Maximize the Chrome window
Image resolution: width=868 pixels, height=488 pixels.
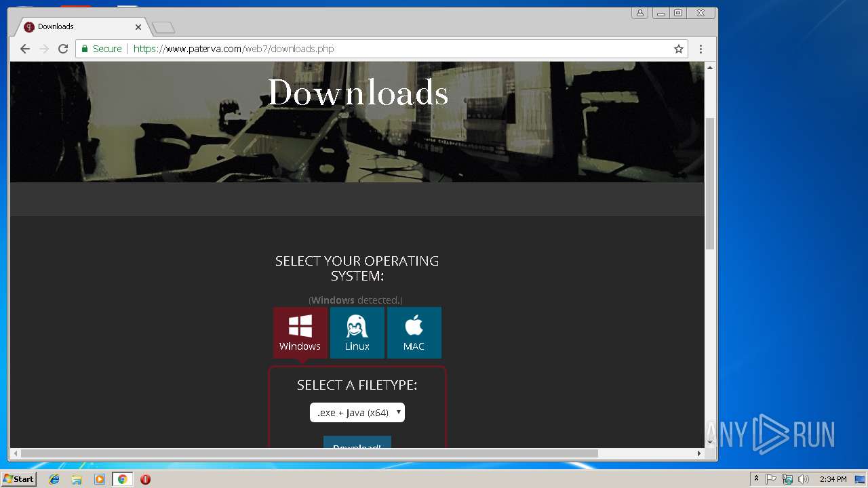coord(678,13)
